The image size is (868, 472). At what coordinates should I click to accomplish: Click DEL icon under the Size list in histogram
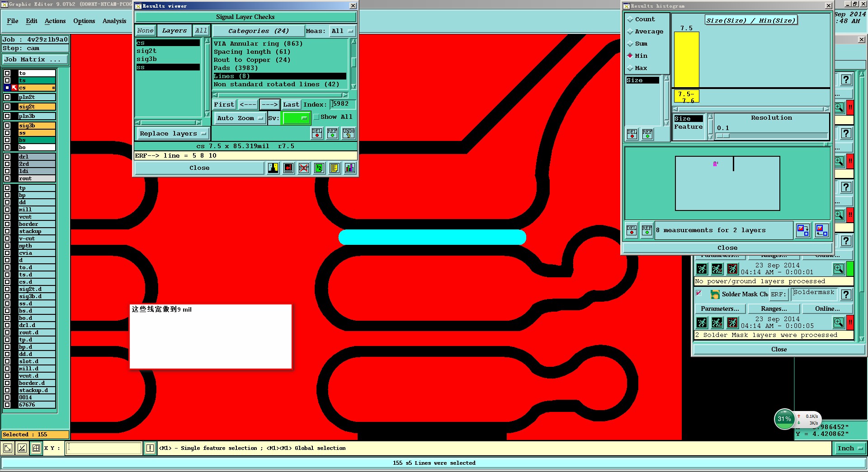632,134
